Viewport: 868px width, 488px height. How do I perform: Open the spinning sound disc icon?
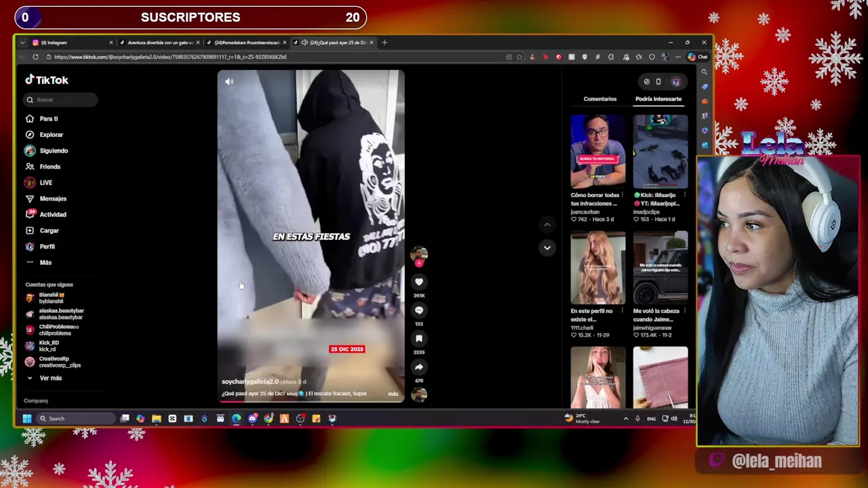(x=419, y=394)
